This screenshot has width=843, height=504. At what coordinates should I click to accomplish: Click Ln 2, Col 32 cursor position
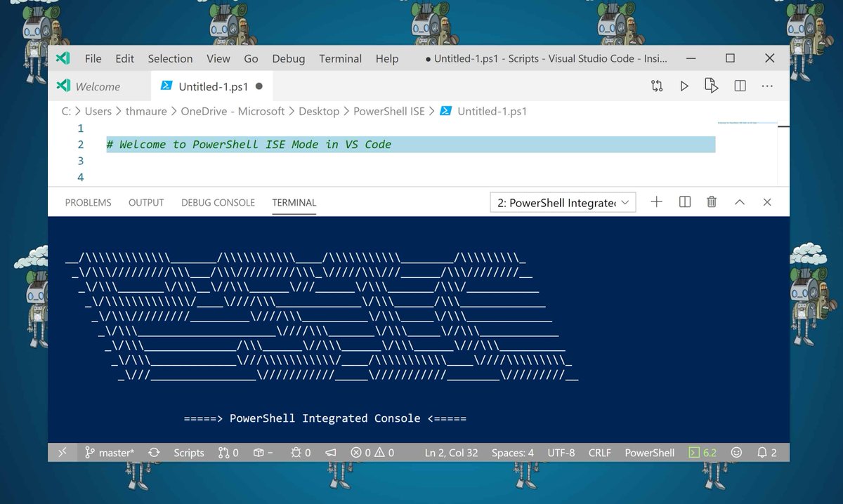coord(451,453)
